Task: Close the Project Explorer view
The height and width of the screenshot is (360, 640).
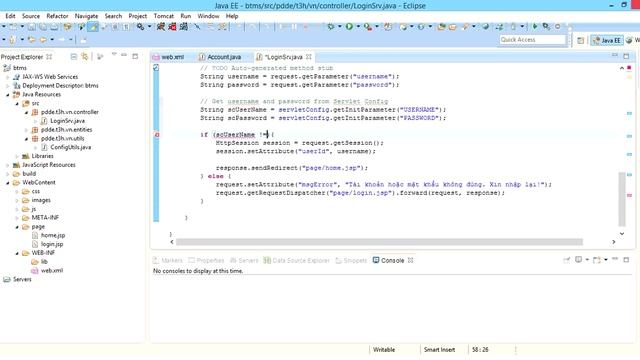Action: click(49, 57)
